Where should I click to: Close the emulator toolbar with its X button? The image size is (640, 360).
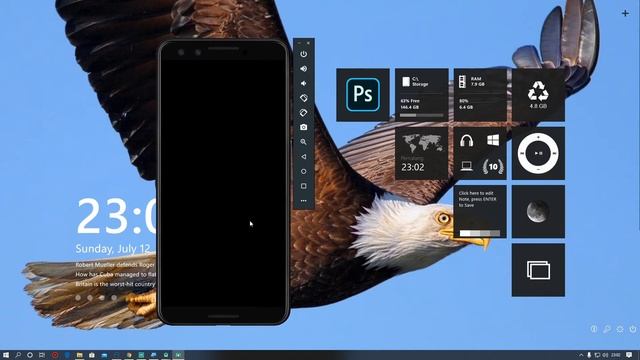pyautogui.click(x=308, y=43)
